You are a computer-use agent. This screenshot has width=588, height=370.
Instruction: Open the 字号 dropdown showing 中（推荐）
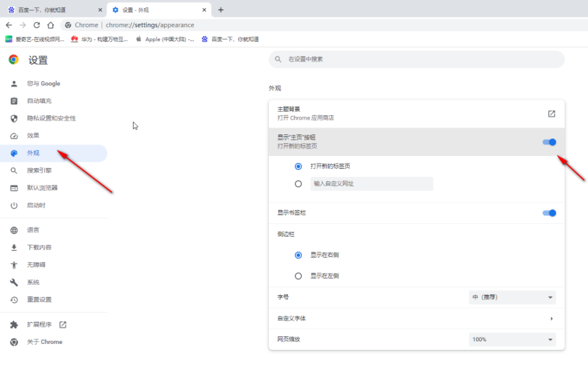pyautogui.click(x=511, y=297)
